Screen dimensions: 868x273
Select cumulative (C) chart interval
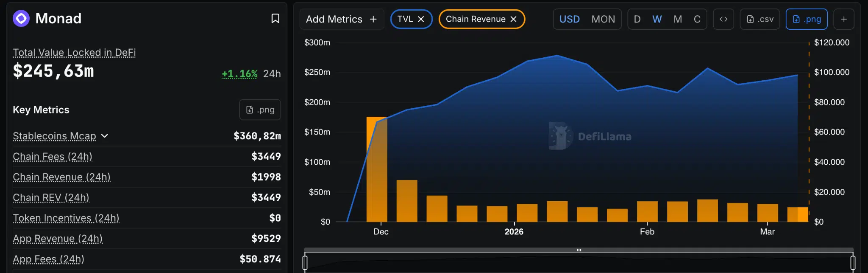click(x=697, y=19)
